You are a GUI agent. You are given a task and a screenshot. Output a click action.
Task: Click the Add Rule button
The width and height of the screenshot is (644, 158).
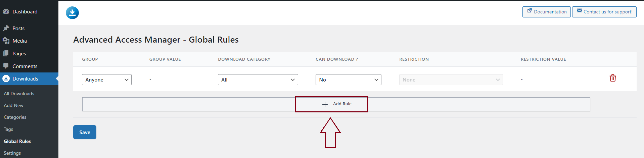[336, 104]
